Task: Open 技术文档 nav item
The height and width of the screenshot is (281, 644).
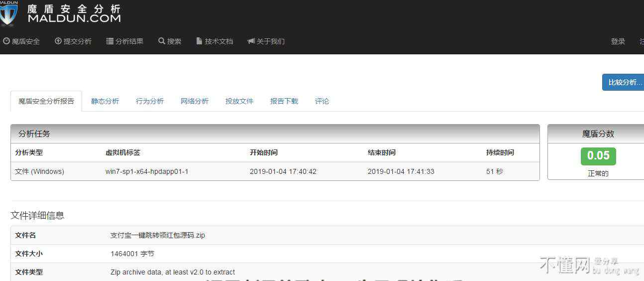Action: tap(215, 41)
